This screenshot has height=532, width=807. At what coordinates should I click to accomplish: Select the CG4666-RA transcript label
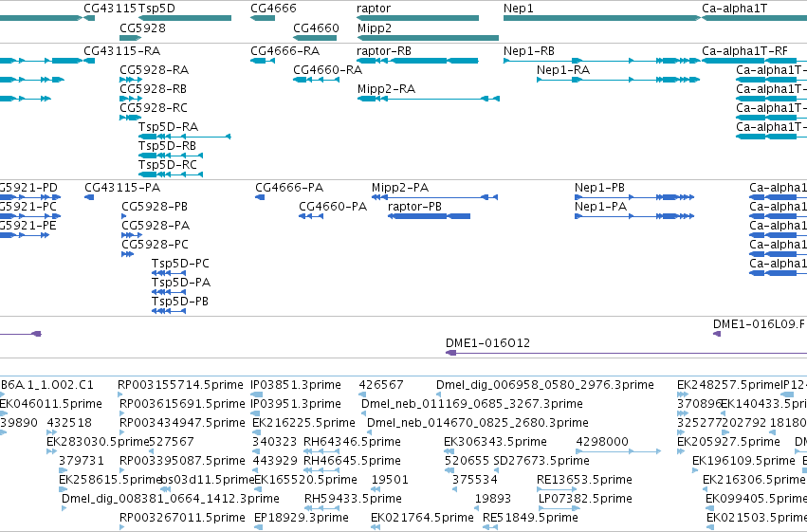click(285, 51)
